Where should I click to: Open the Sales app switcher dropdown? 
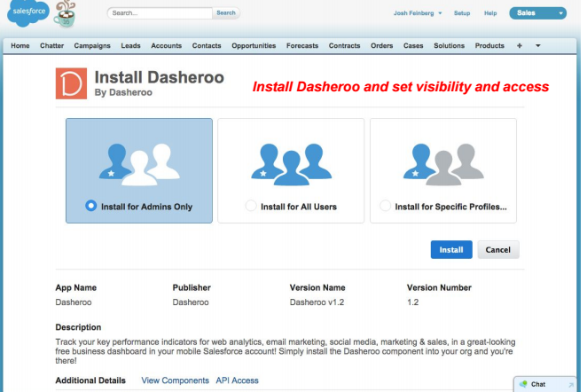tap(537, 13)
